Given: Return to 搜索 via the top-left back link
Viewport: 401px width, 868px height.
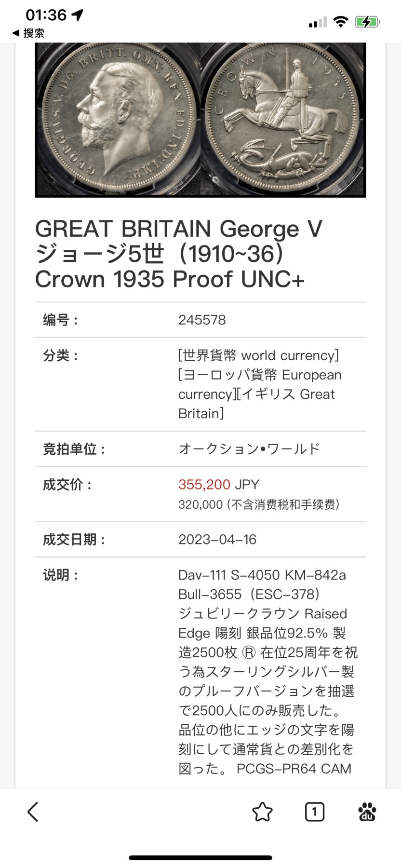Looking at the screenshot, I should [x=28, y=33].
